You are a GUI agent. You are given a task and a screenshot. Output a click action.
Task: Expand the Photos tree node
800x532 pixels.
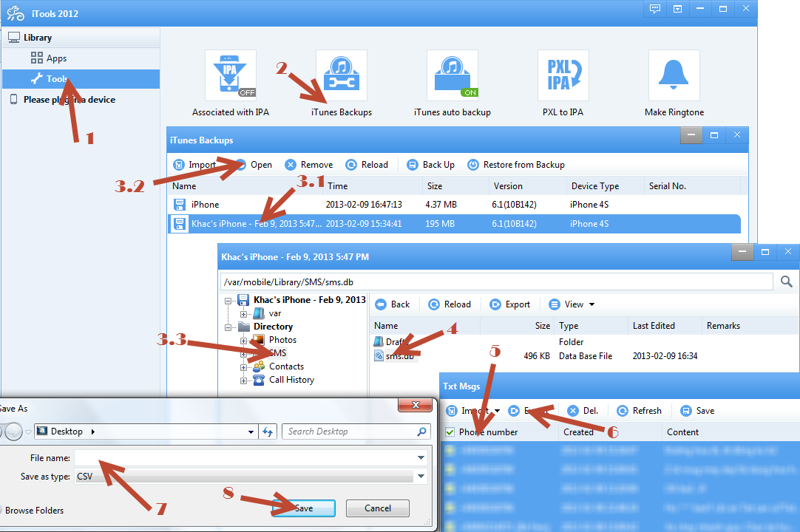pos(243,340)
